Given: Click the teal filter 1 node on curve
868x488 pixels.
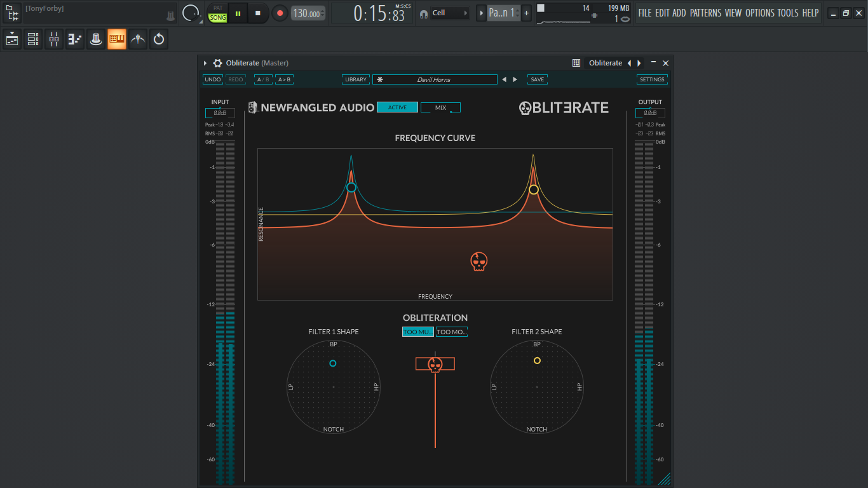Looking at the screenshot, I should 351,187.
